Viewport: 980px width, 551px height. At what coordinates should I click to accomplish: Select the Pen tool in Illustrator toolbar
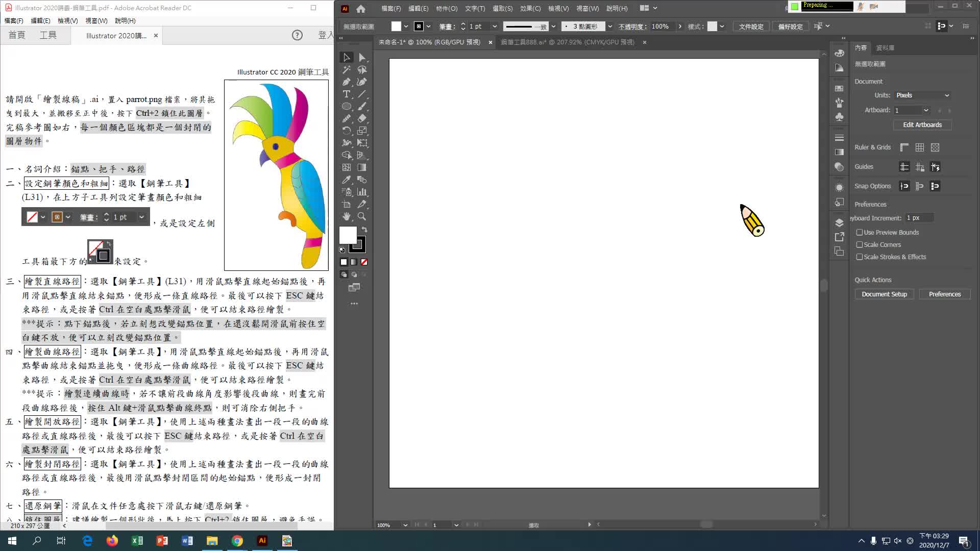(347, 82)
